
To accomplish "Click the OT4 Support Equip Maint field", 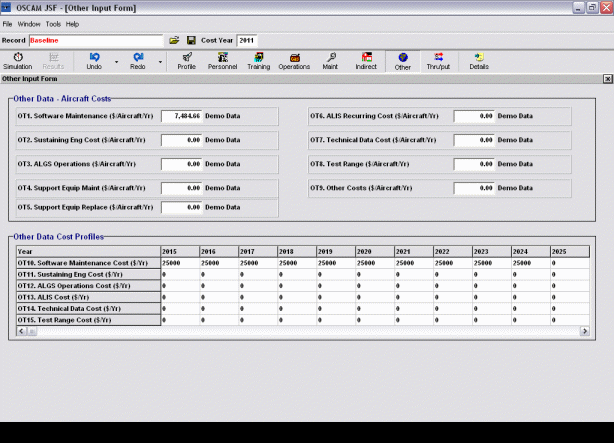I will (182, 188).
